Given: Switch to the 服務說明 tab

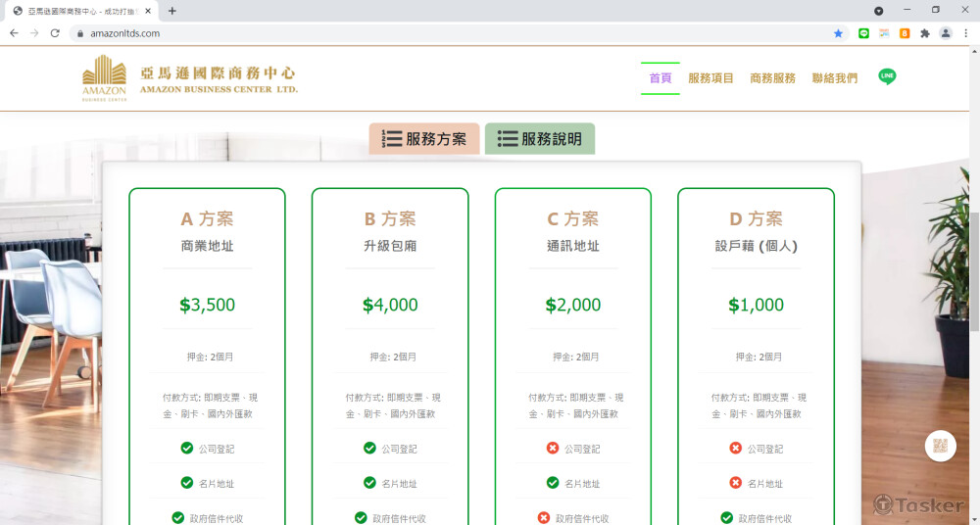Looking at the screenshot, I should pos(539,139).
